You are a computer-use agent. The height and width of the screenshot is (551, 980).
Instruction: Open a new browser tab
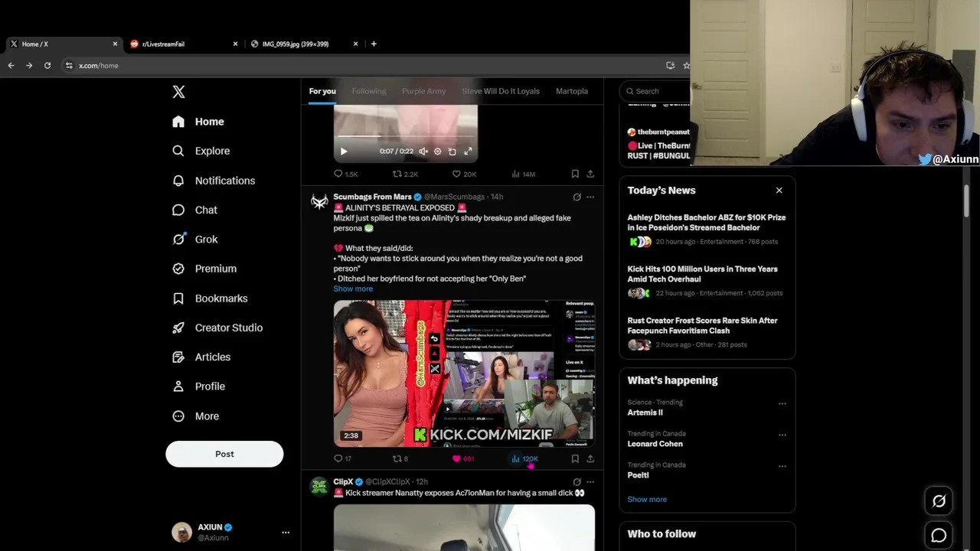click(374, 44)
